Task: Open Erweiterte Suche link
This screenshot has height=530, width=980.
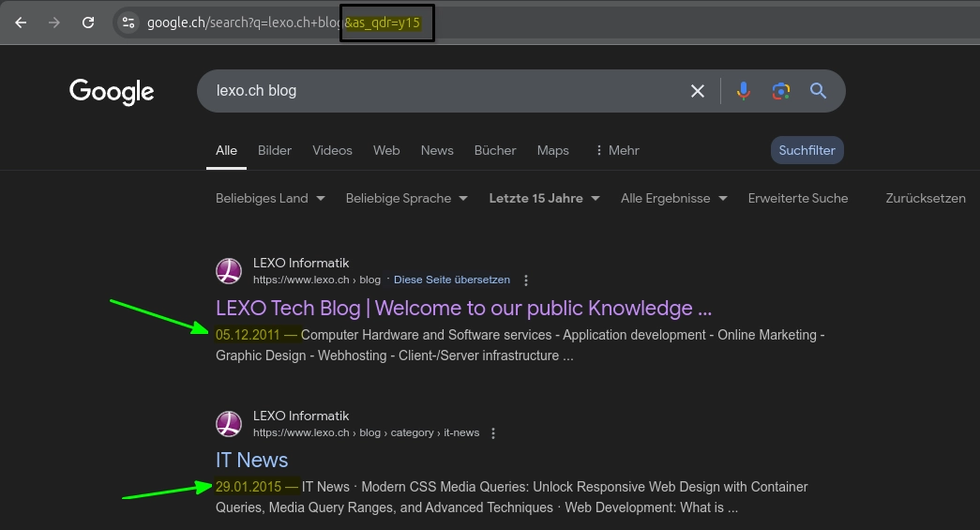Action: click(797, 198)
